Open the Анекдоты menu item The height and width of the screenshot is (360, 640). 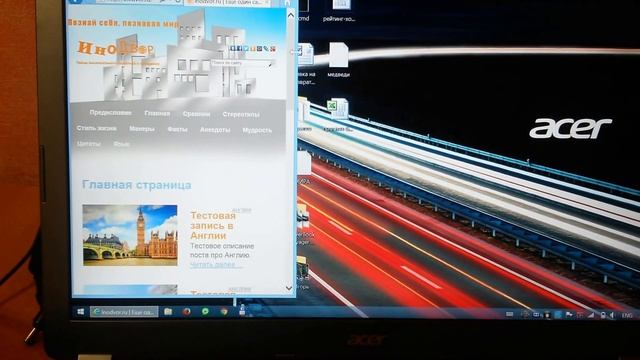[x=215, y=130]
